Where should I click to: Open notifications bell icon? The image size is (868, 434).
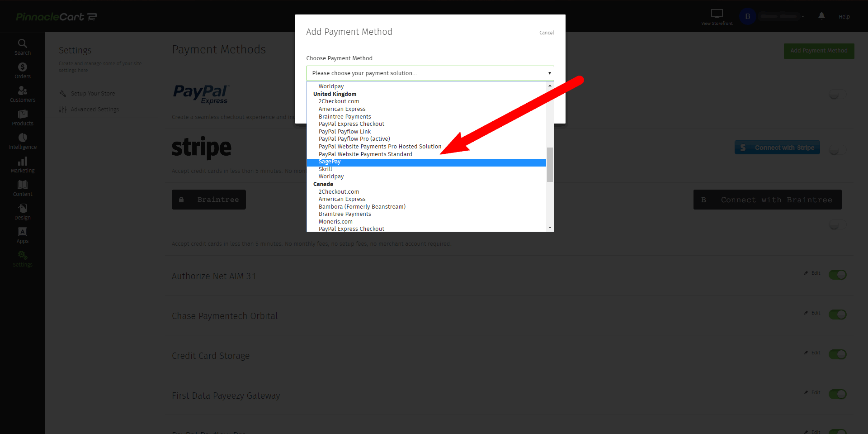(822, 16)
